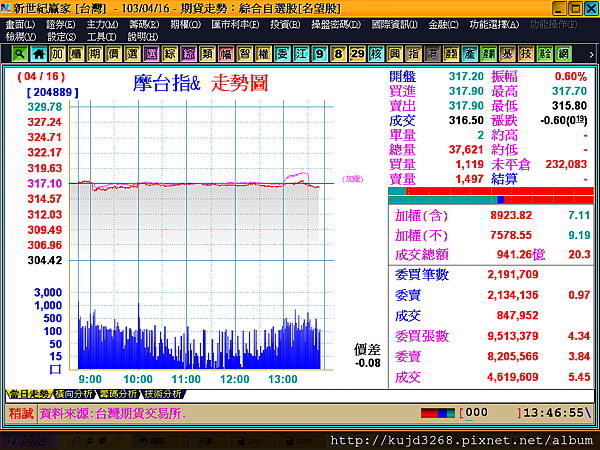Click the 摩台指& chart title
The image size is (600, 450).
tap(167, 83)
